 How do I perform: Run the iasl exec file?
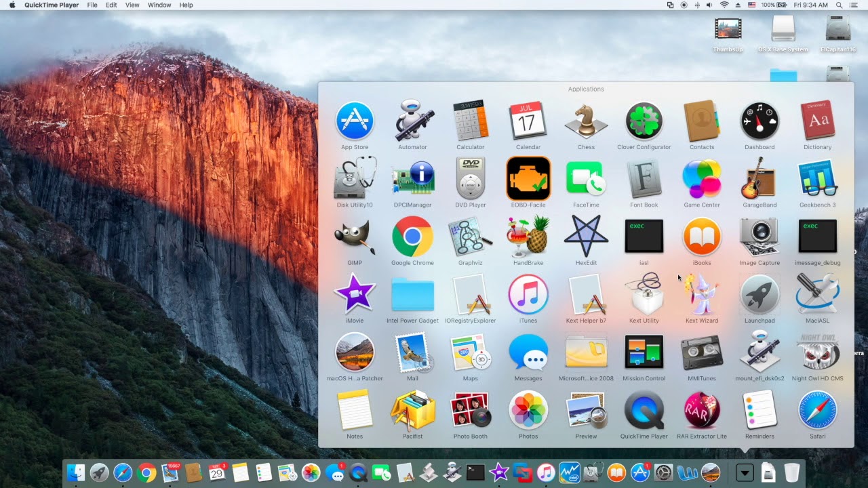coord(644,237)
